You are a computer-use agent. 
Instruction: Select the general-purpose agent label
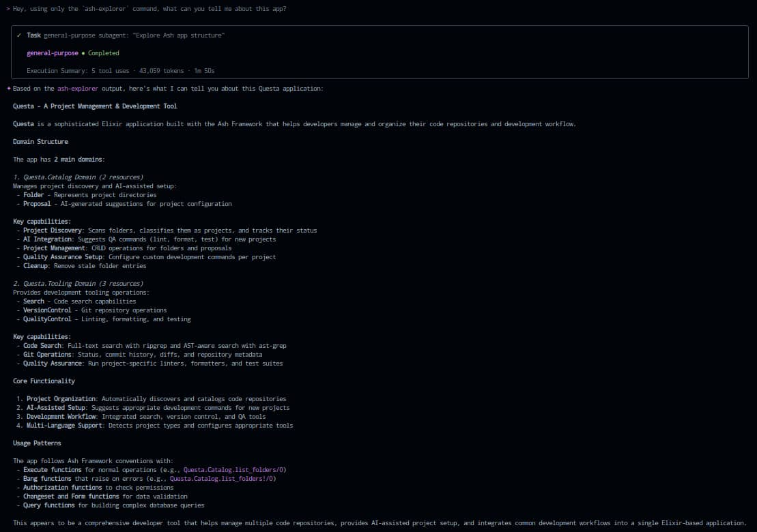point(52,53)
